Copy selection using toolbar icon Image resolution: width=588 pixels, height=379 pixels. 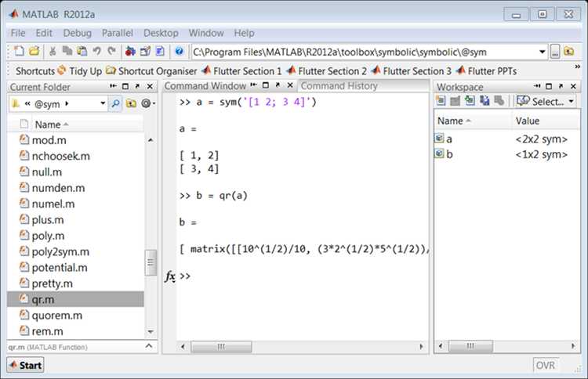67,51
